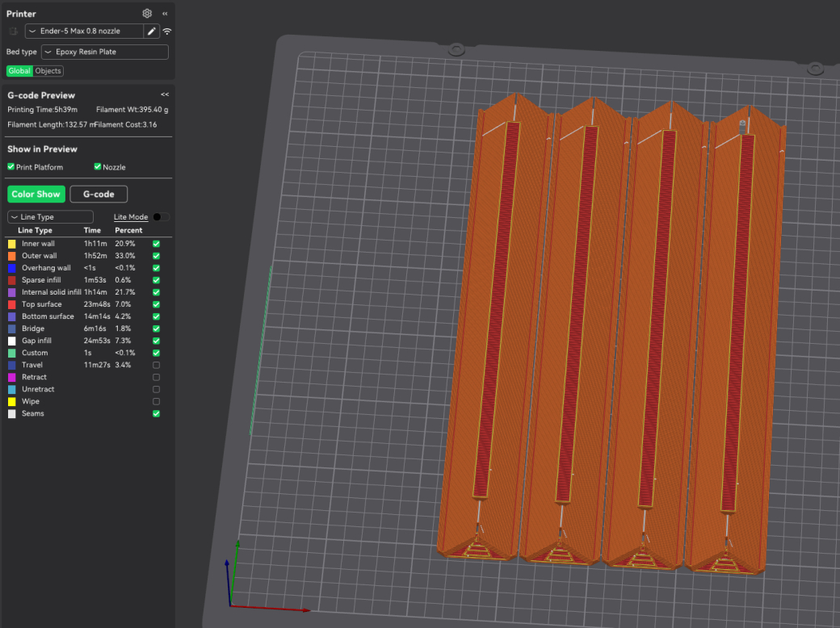Switch to the Objects tab
The image size is (840, 628).
[48, 71]
